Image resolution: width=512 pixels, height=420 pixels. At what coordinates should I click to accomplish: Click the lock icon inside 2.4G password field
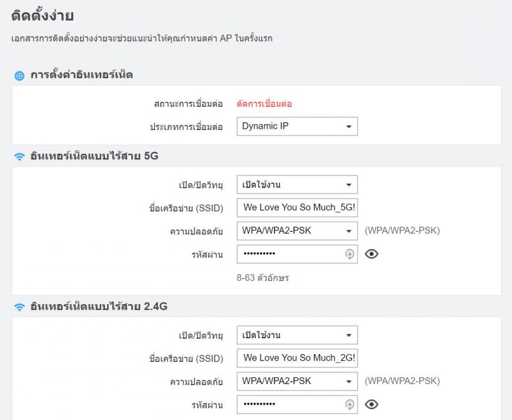coord(349,405)
